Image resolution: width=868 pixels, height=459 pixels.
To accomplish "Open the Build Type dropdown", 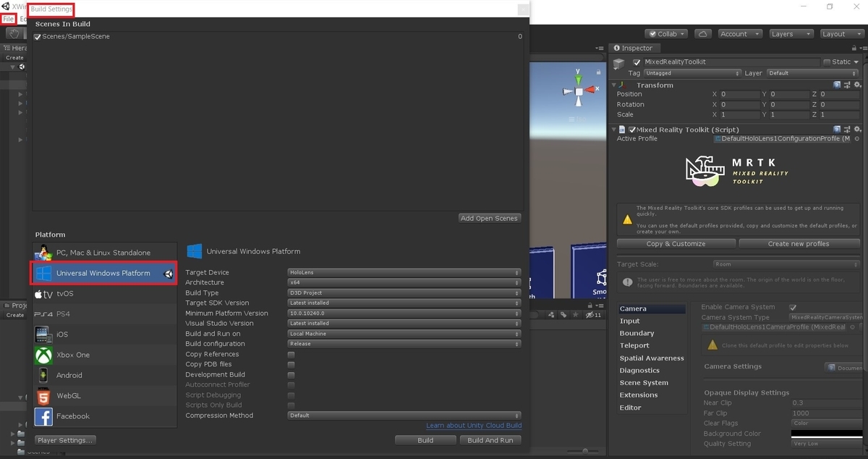I will (404, 292).
